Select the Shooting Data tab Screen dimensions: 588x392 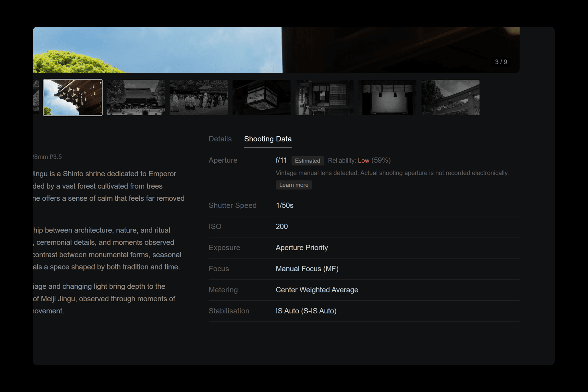(x=268, y=139)
